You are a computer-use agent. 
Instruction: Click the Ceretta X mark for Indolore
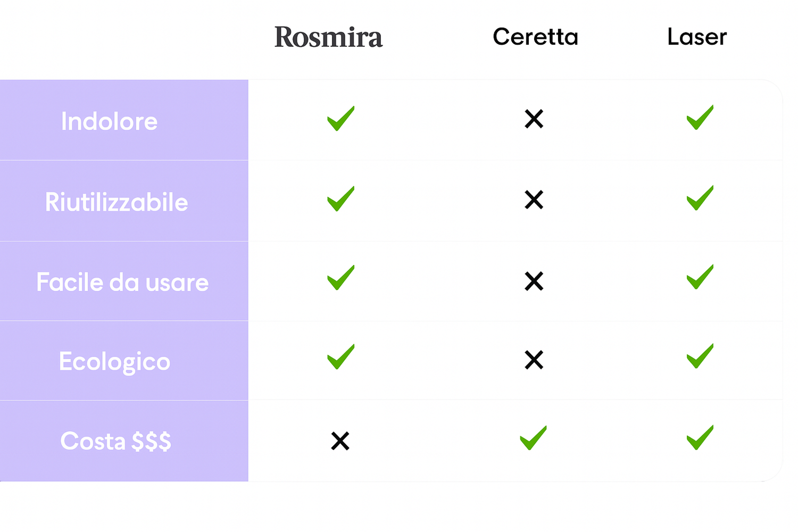tap(534, 119)
